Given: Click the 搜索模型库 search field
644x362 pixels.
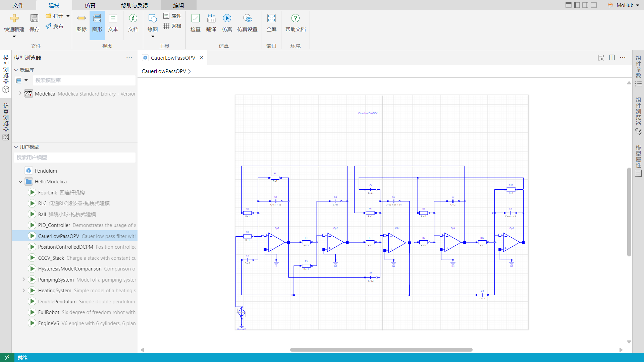Looking at the screenshot, I should point(84,80).
